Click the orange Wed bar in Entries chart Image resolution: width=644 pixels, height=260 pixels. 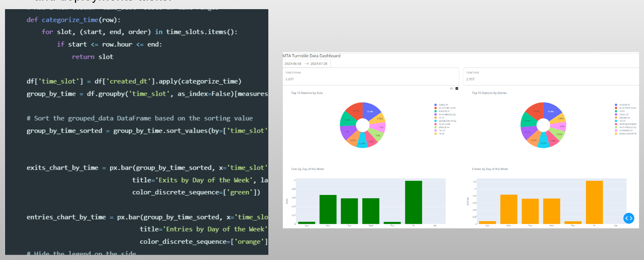click(x=551, y=211)
